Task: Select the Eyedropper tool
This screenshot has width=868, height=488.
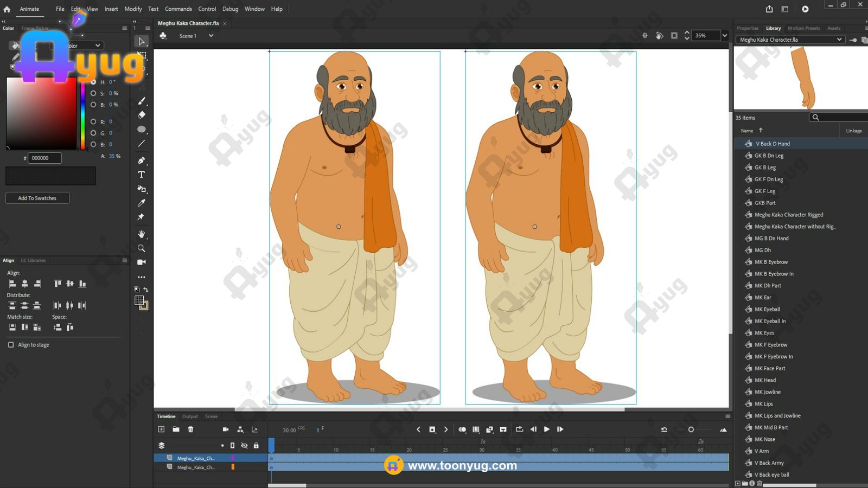Action: (x=142, y=203)
